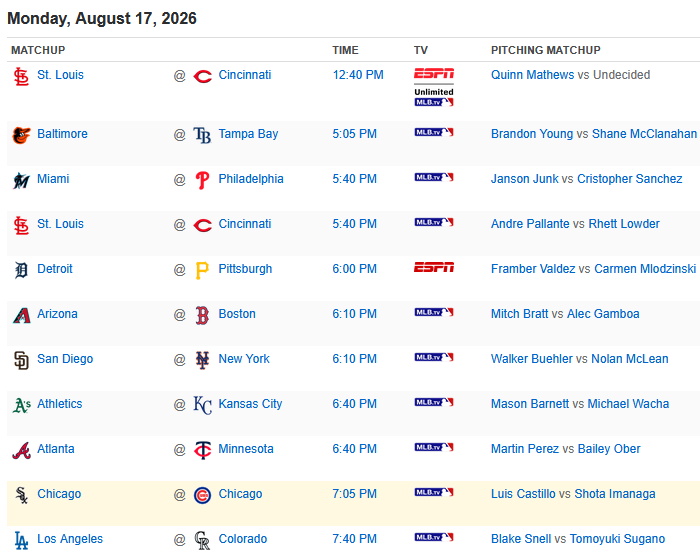The width and height of the screenshot is (700, 556).
Task: Click the San Diego Padres logo
Action: click(21, 360)
